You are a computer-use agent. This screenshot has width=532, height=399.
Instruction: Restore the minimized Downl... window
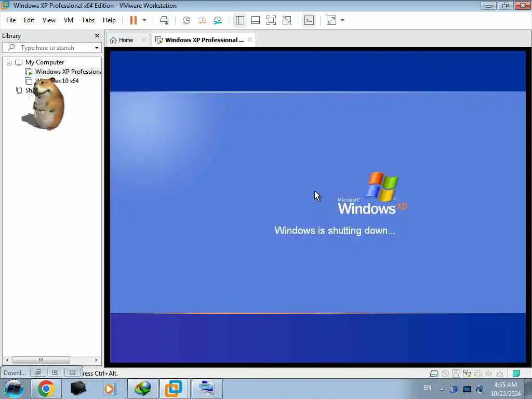coord(37,373)
